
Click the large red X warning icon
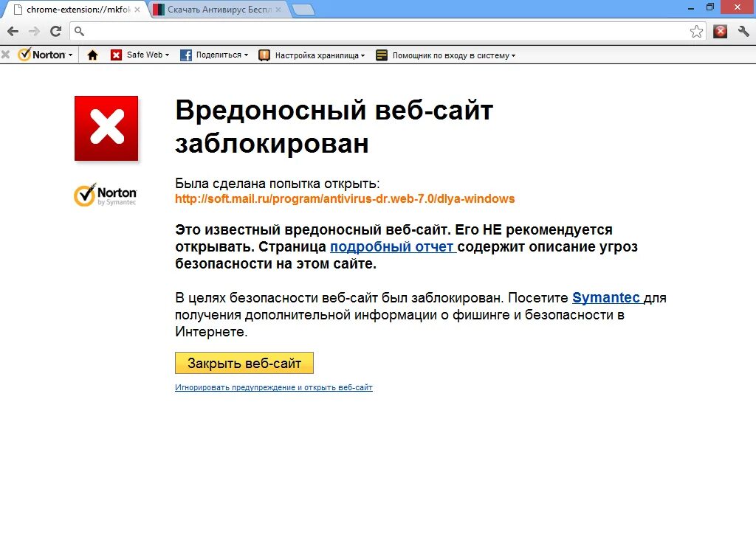pos(106,128)
